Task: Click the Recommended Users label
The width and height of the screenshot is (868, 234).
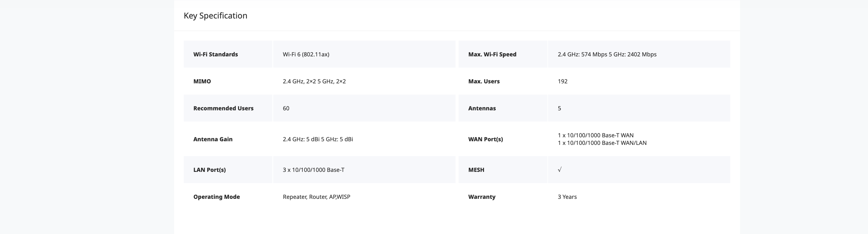Action: click(223, 109)
